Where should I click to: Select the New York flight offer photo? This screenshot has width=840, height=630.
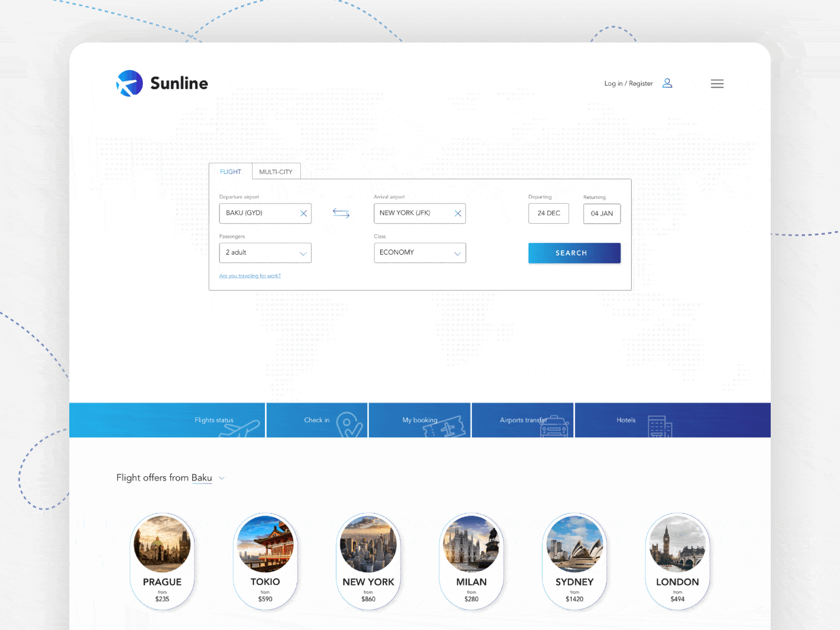(369, 544)
